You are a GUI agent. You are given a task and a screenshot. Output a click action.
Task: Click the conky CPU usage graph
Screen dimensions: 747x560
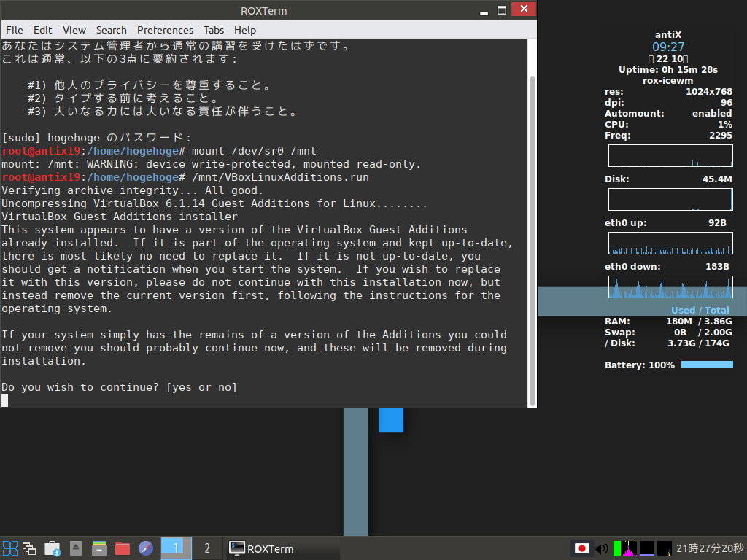(670, 156)
